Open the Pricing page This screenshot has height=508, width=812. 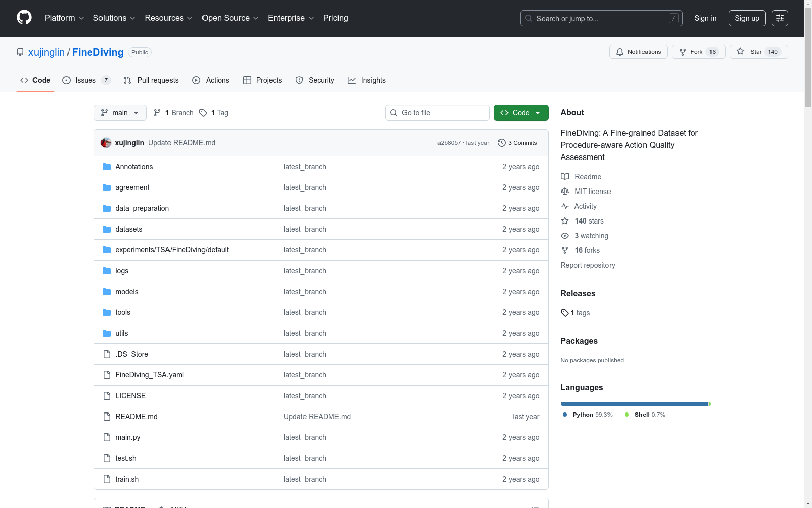click(x=335, y=18)
